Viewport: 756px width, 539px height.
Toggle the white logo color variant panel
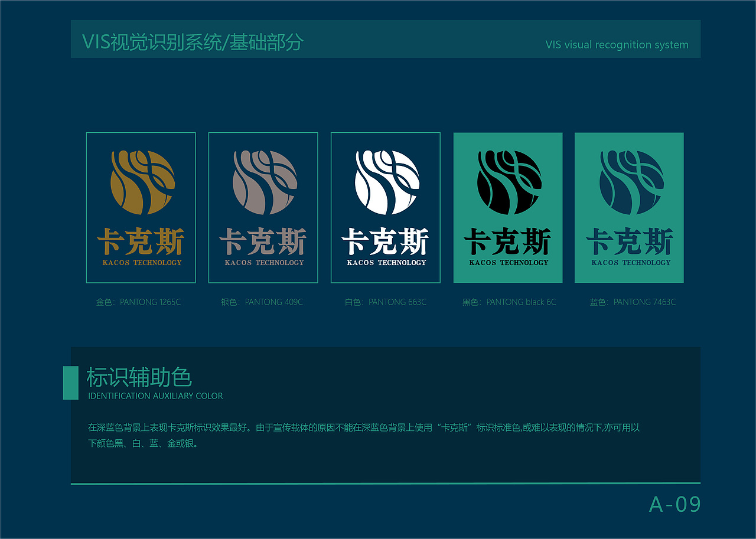tap(385, 208)
